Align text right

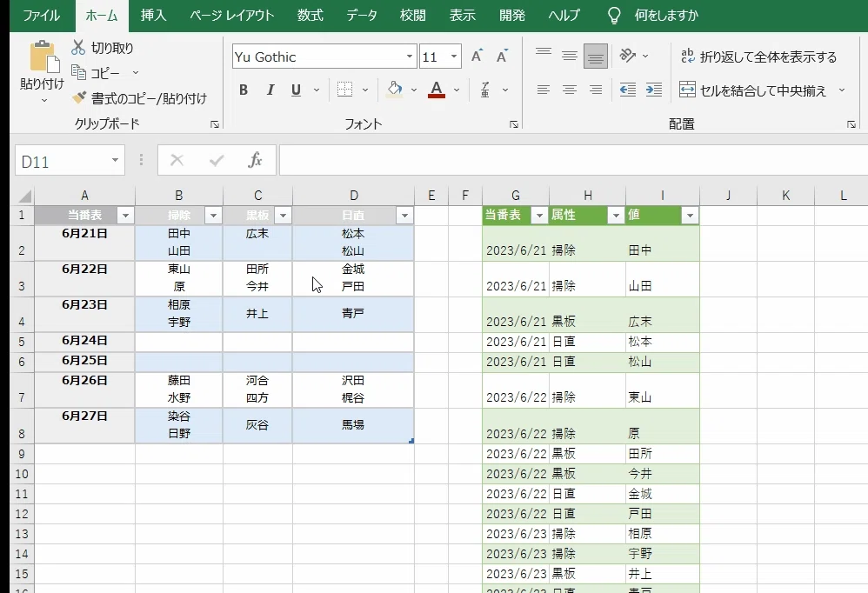596,90
